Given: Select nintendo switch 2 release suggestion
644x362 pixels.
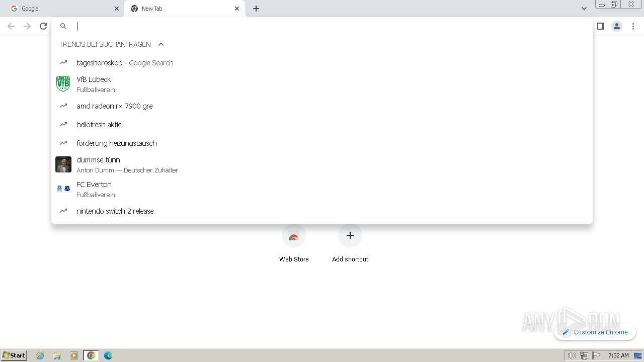Looking at the screenshot, I should pyautogui.click(x=322, y=211).
